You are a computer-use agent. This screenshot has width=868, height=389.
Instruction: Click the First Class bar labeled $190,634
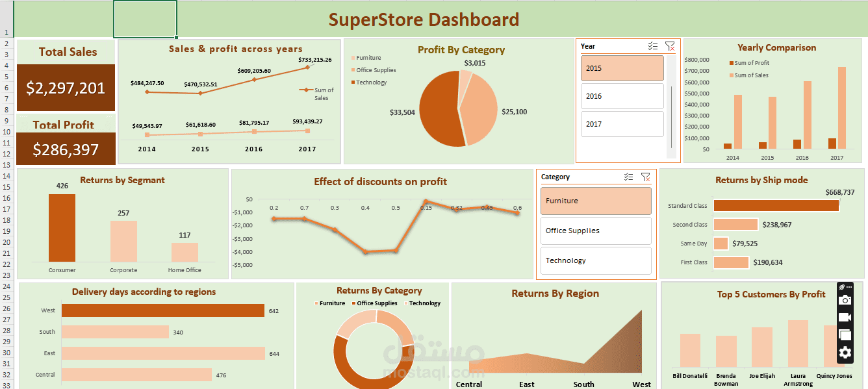click(x=732, y=262)
